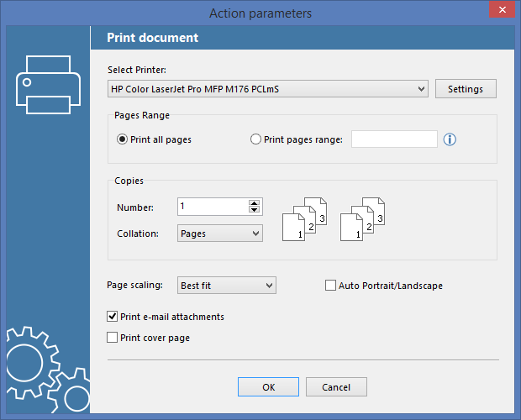The width and height of the screenshot is (521, 420).
Task: Open the Page scaling dropdown
Action: (227, 286)
